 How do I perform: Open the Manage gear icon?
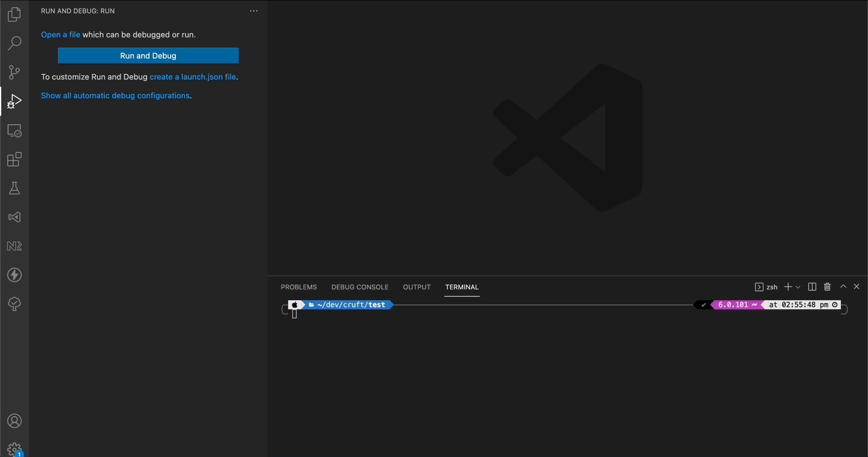(x=14, y=449)
